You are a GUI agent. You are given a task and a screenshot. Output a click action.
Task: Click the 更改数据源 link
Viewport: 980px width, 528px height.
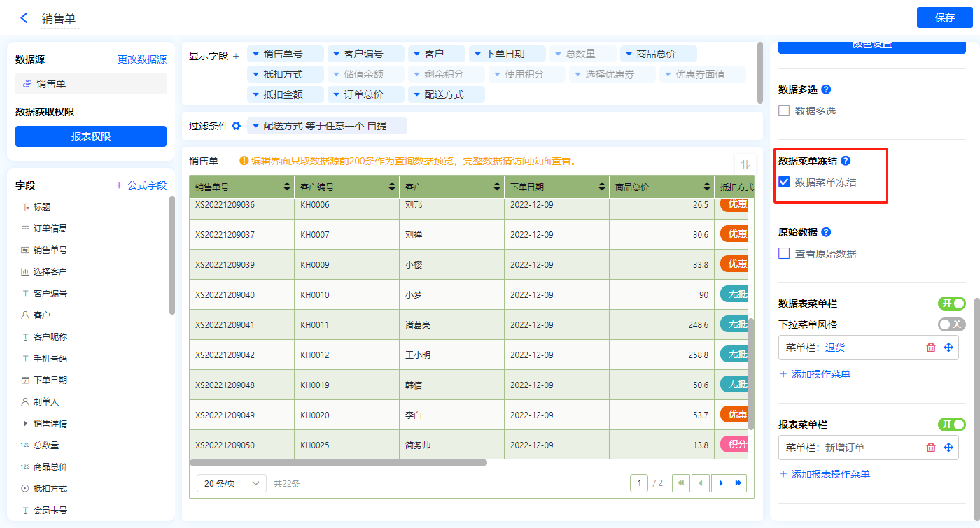[x=142, y=60]
